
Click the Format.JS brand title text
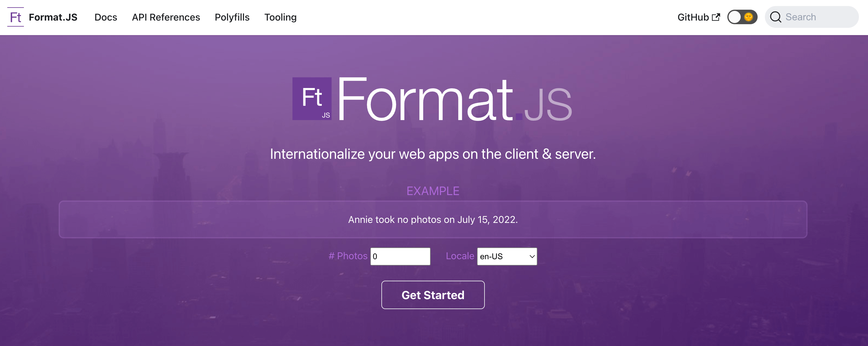pyautogui.click(x=53, y=17)
